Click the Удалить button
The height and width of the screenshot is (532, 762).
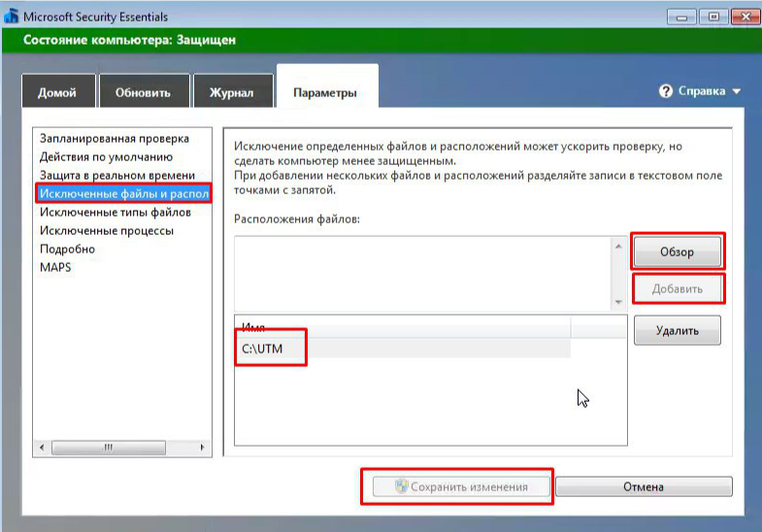(677, 331)
